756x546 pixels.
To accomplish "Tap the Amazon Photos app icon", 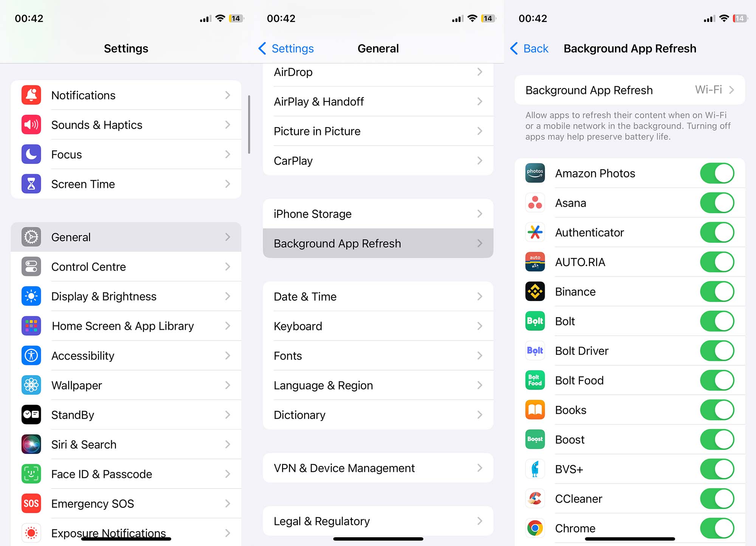I will 533,172.
